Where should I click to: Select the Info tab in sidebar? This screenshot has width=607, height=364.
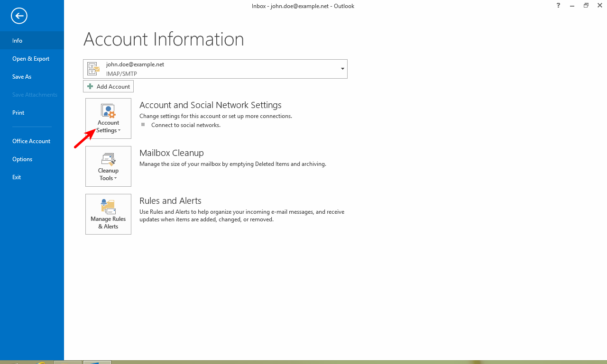point(32,40)
